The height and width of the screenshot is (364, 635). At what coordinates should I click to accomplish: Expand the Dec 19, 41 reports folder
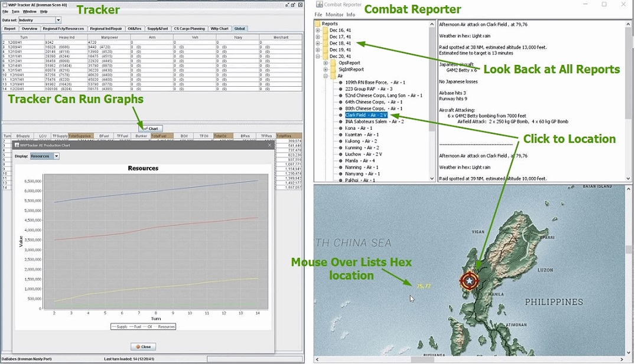coord(318,50)
